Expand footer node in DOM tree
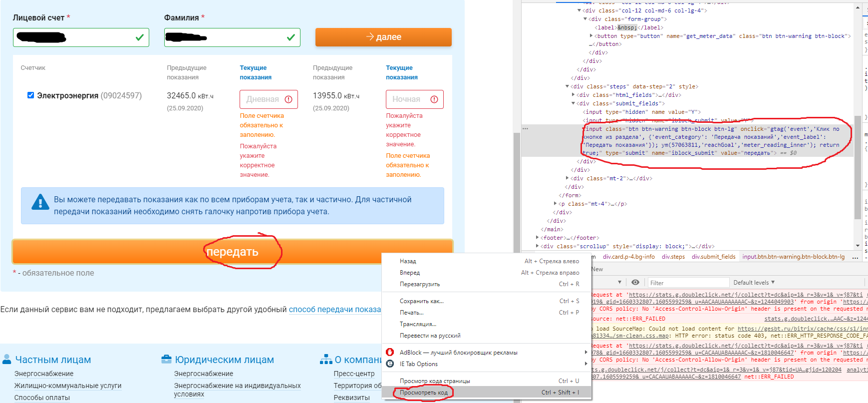Screen dimensions: 868x403 tap(537, 238)
